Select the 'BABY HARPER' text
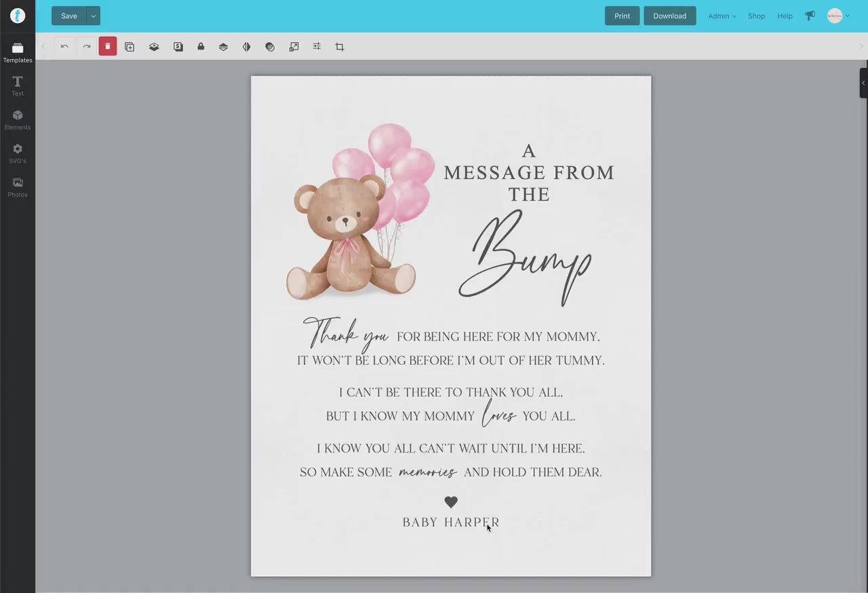 pos(451,522)
